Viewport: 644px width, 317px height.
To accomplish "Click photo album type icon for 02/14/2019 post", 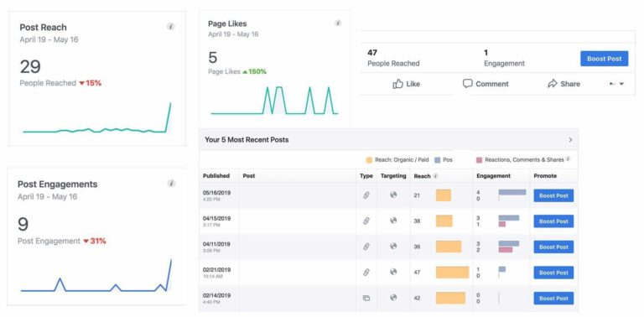I will [366, 298].
